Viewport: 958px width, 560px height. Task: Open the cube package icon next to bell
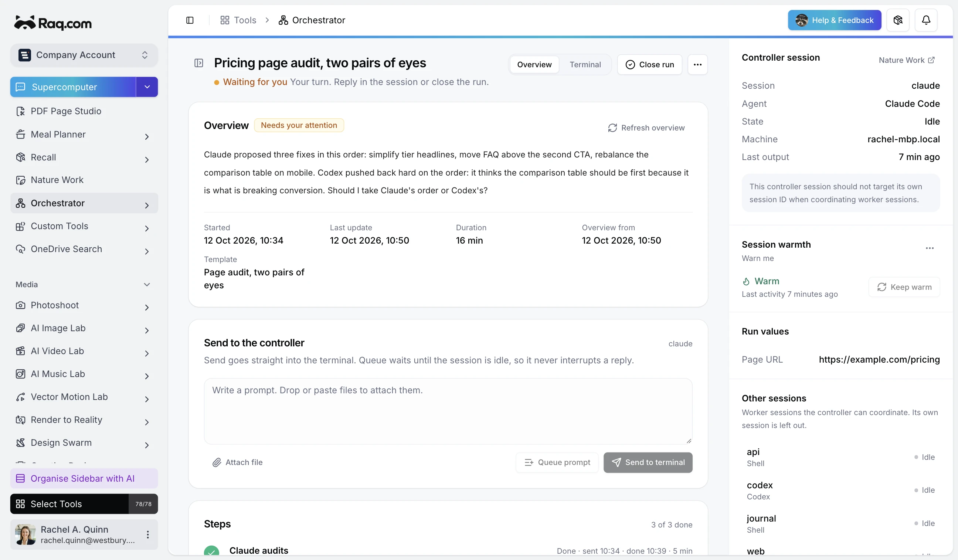[898, 20]
